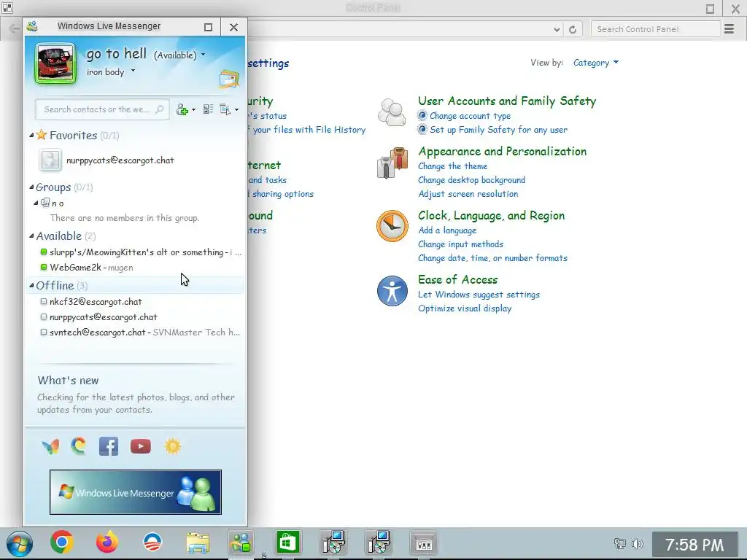Screen dimensions: 747x560
Task: Click the n o group icon
Action: pyautogui.click(x=45, y=203)
